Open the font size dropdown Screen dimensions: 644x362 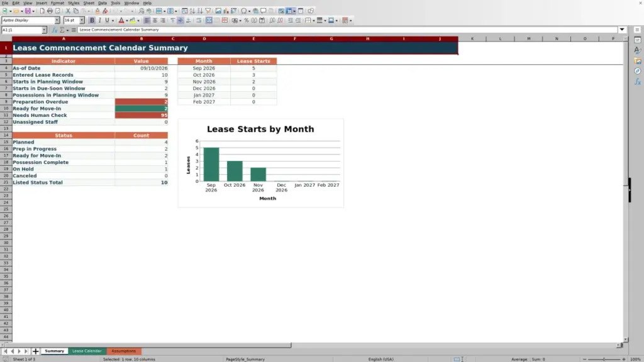tap(82, 20)
